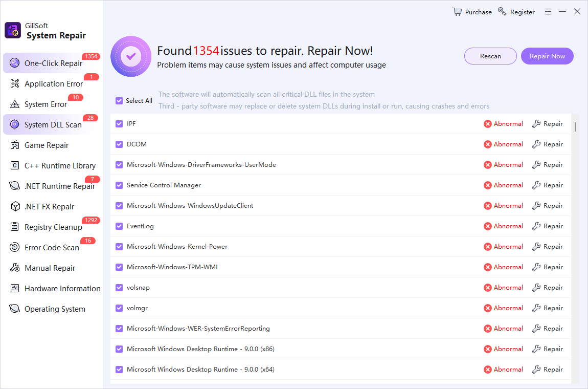Click Repair for Microsoft-Windows-Kernel-Power
The image size is (588, 389).
548,247
